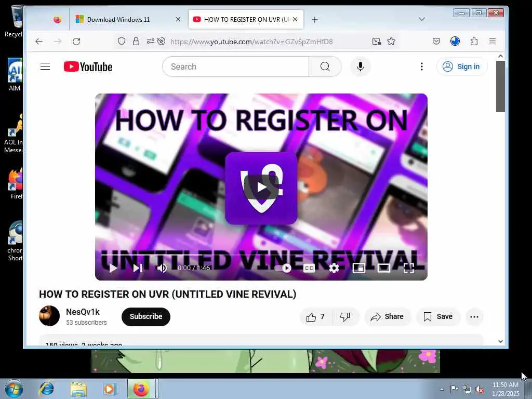
Task: Switch the player to miniplayer
Action: point(359,268)
